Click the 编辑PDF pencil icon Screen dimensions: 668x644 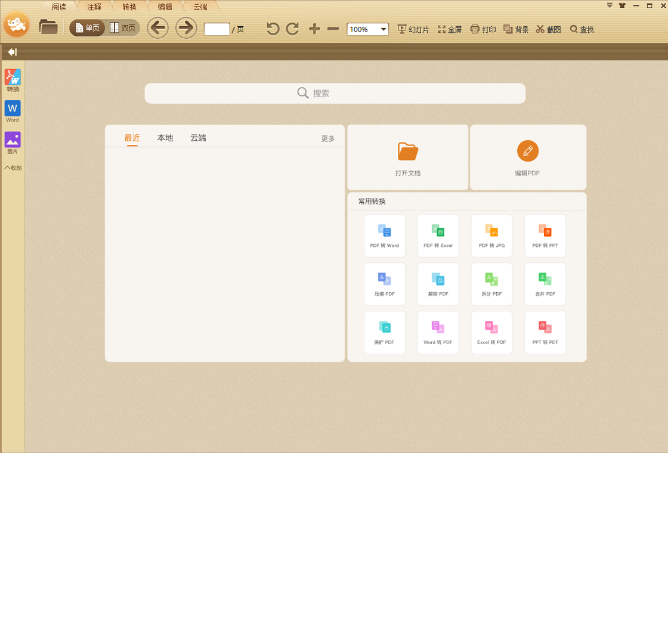528,151
